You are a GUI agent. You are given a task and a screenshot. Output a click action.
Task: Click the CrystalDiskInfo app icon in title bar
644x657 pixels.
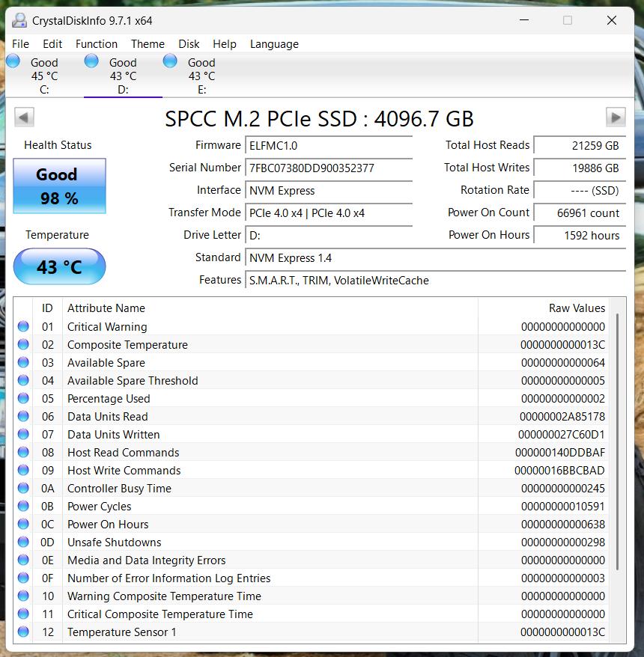pyautogui.click(x=19, y=20)
